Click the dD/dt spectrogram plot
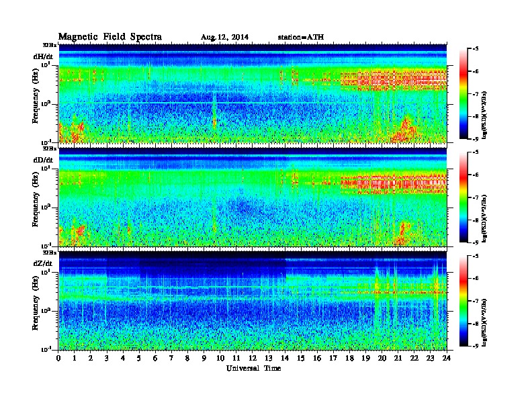532x411 pixels. [253, 197]
